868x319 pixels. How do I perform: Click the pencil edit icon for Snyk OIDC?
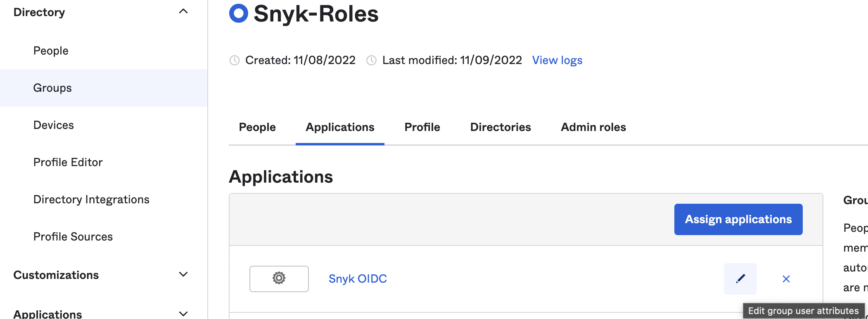[x=740, y=279]
